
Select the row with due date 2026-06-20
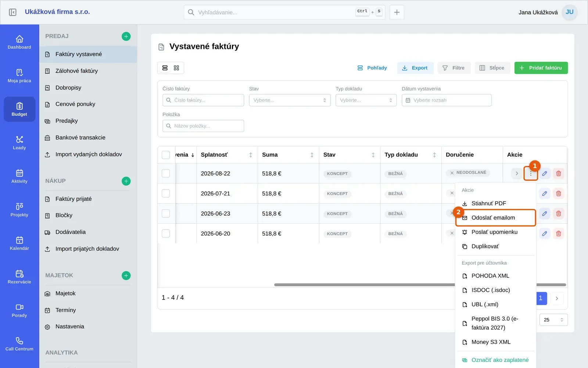166,234
